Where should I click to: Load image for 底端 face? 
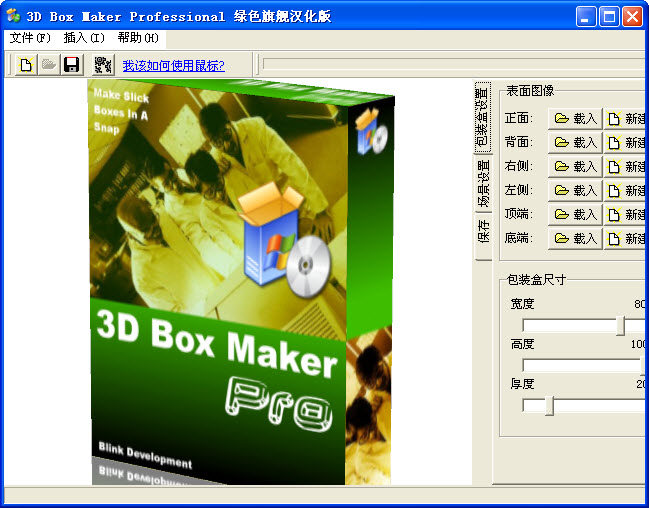pyautogui.click(x=575, y=238)
